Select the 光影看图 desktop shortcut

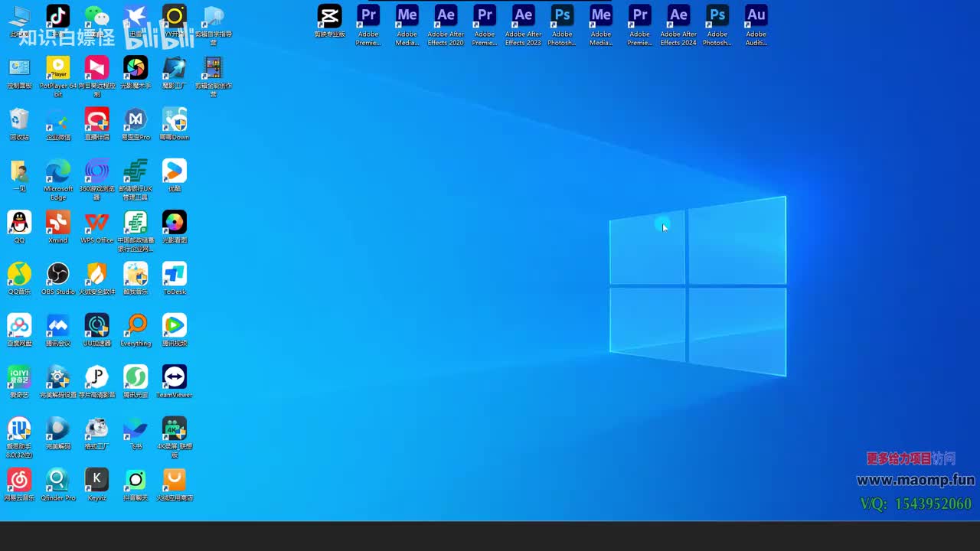[x=175, y=223]
